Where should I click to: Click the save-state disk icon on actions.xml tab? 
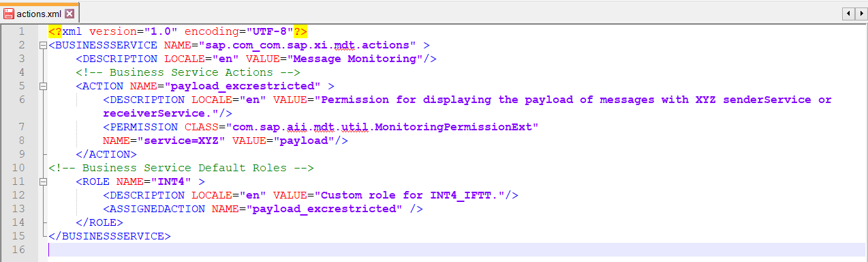(9, 13)
